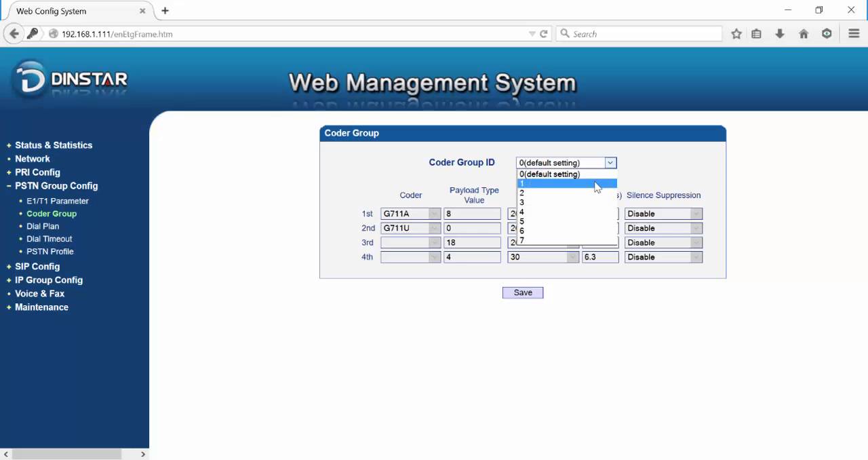Open the 3rd coder dropdown

(411, 243)
